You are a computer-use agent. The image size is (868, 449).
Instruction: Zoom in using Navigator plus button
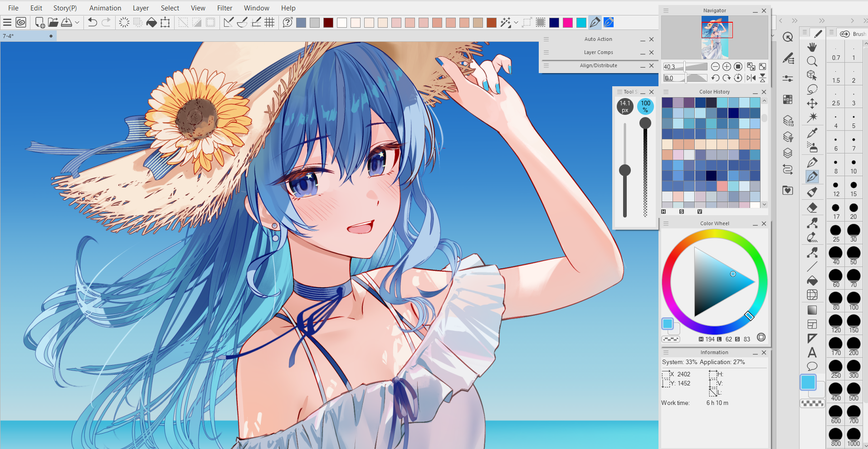(727, 67)
